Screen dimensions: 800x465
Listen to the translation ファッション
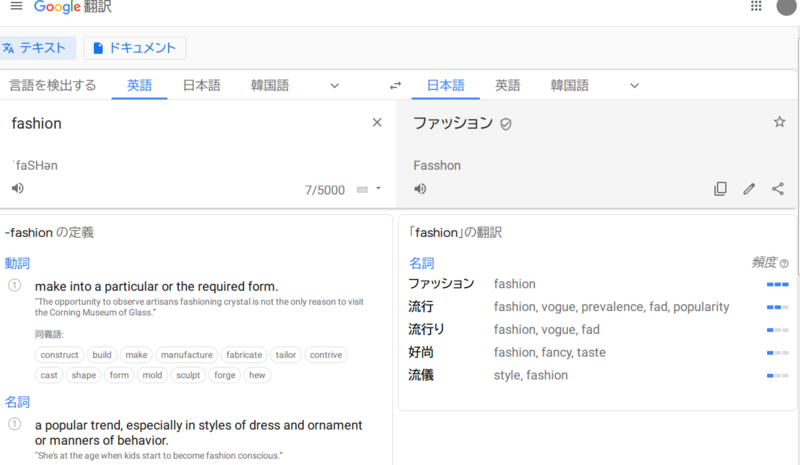coord(420,189)
